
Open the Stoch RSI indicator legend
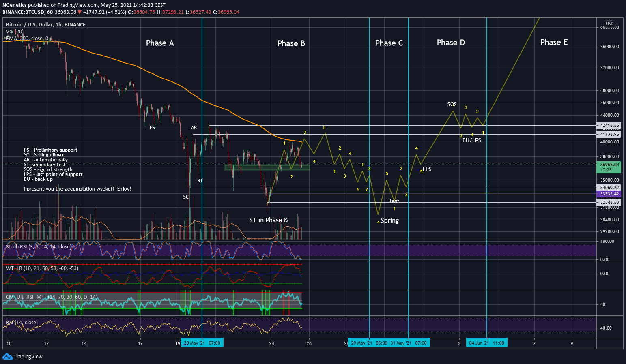tap(39, 246)
